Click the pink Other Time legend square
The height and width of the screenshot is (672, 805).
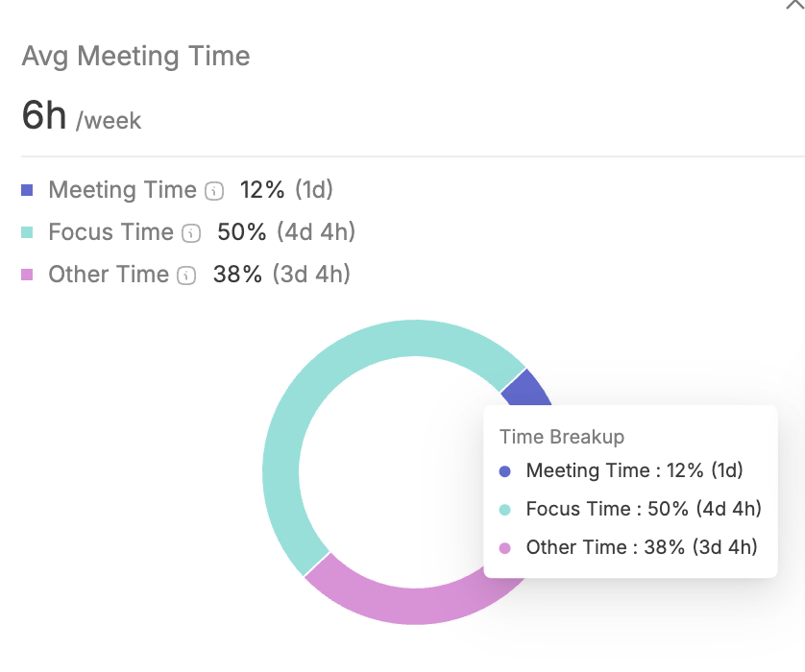27,275
